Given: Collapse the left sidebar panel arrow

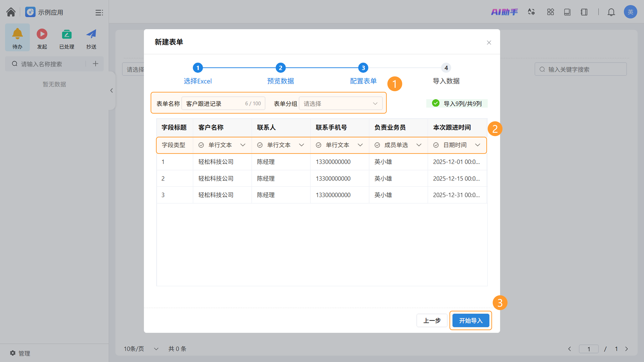Looking at the screenshot, I should tap(112, 90).
